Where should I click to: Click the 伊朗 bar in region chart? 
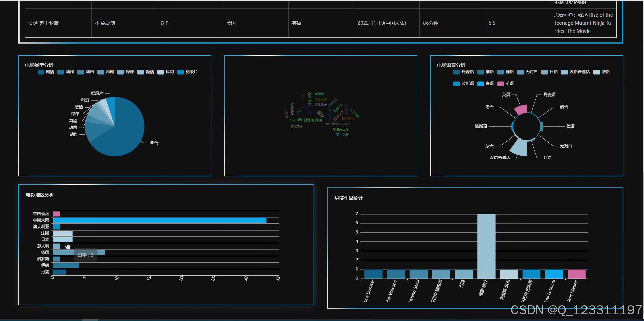[x=66, y=265]
